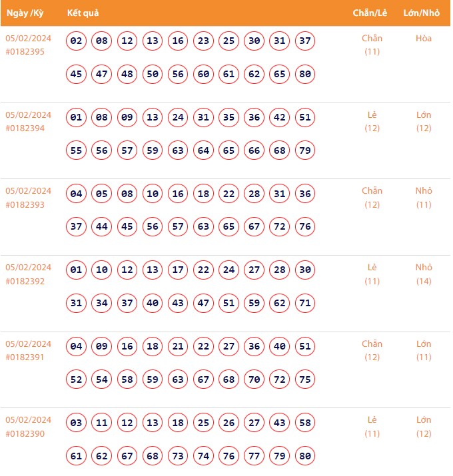
Task: Click the "Hòa" result for draw #0182395
Action: 424,38
